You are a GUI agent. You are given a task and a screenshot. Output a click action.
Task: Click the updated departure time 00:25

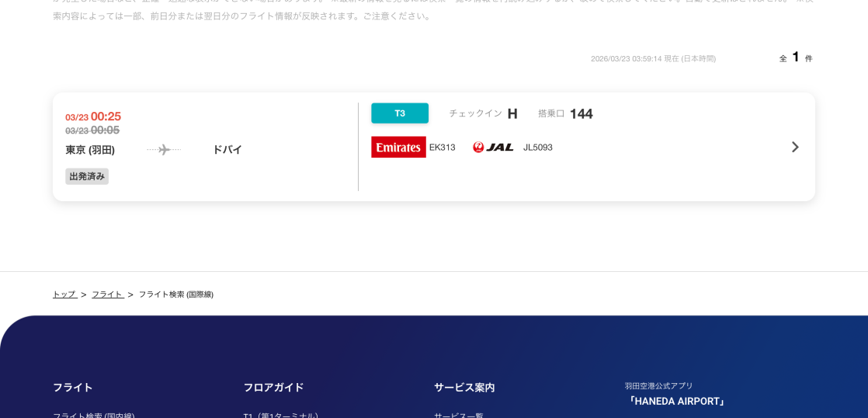[x=106, y=117]
